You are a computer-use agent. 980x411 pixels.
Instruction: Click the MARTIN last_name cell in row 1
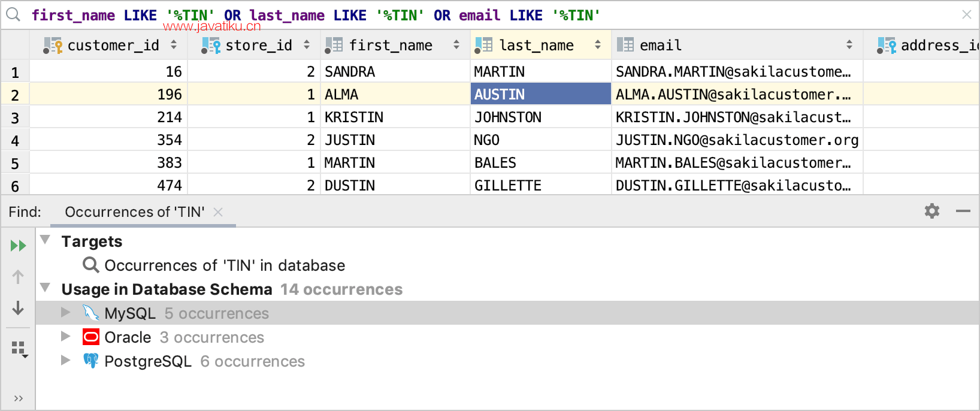(x=540, y=71)
